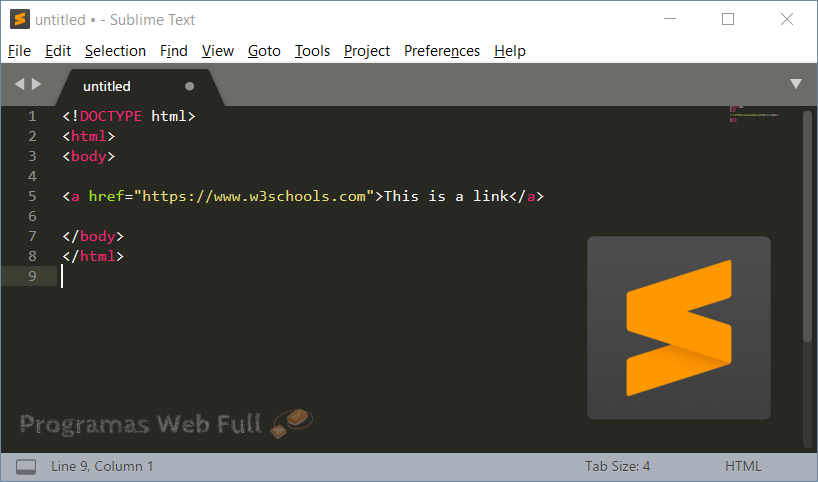
Task: Open the Preferences menu
Action: click(442, 51)
